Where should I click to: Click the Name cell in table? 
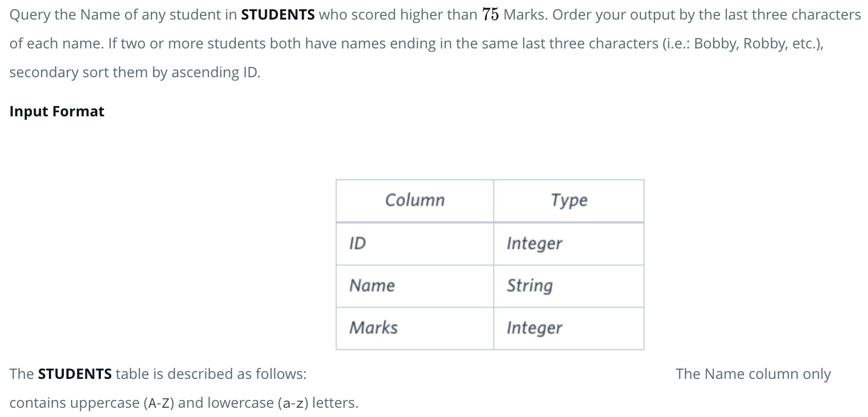(x=415, y=286)
